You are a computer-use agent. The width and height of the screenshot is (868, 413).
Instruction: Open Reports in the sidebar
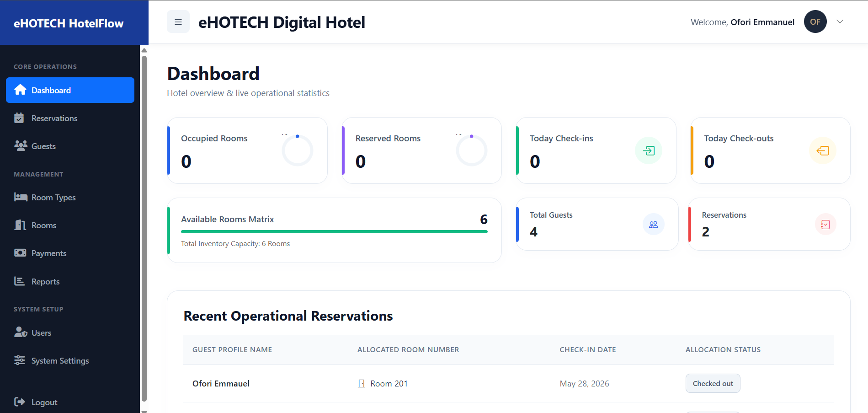pos(70,281)
